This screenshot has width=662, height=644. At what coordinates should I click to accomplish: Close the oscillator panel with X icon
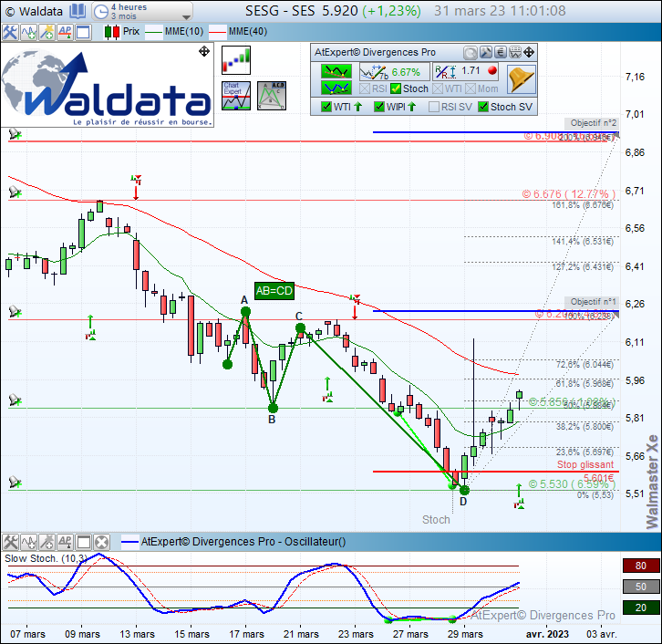click(x=102, y=542)
